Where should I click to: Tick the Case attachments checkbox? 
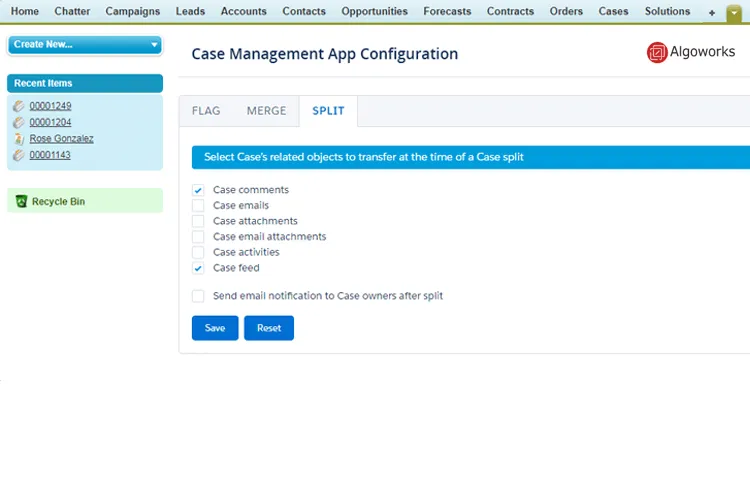click(x=198, y=221)
